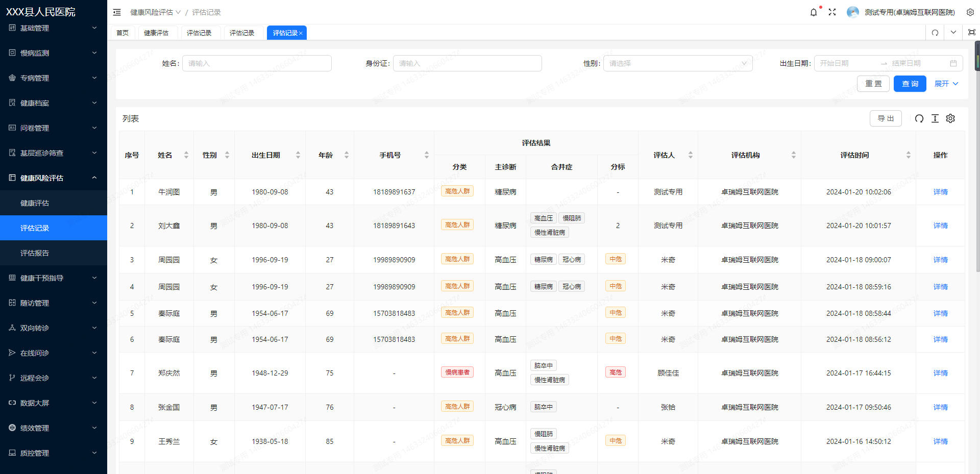Expand 双向转诊 sidebar menu

point(54,328)
